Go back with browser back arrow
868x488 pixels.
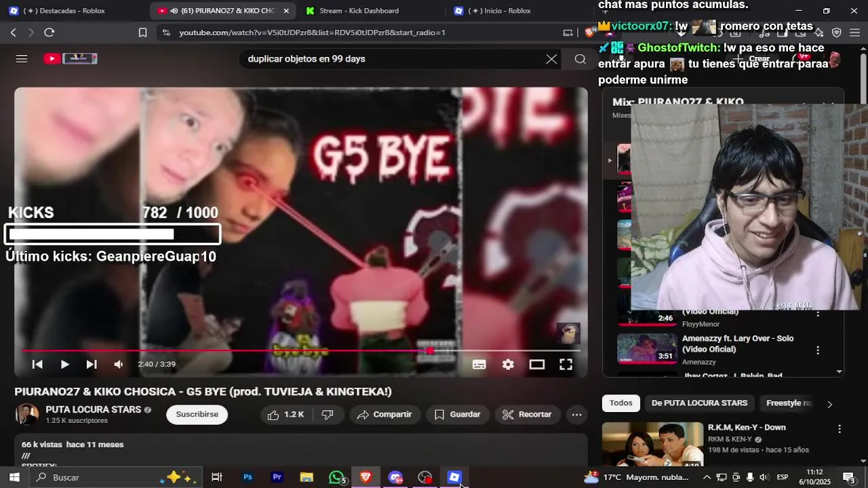14,33
